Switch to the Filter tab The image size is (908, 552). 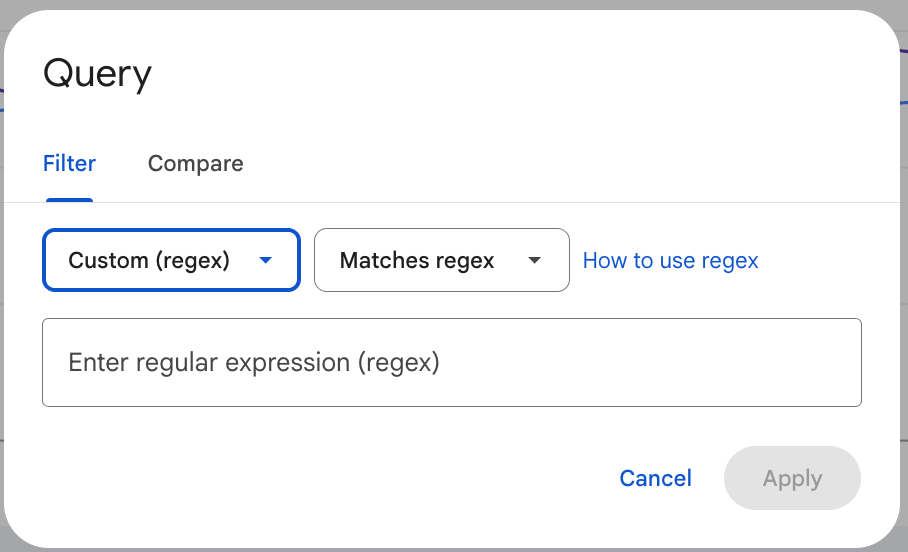[x=69, y=163]
